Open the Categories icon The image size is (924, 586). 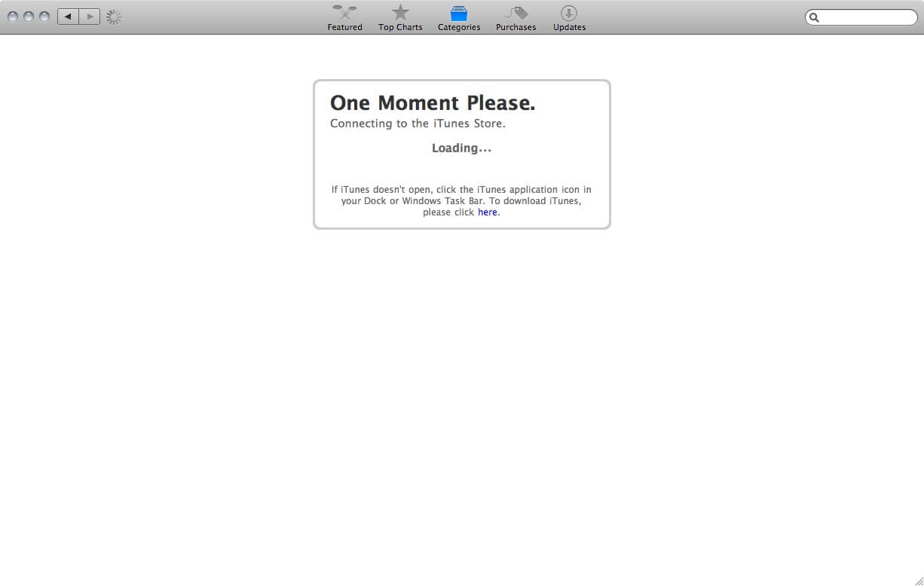459,13
